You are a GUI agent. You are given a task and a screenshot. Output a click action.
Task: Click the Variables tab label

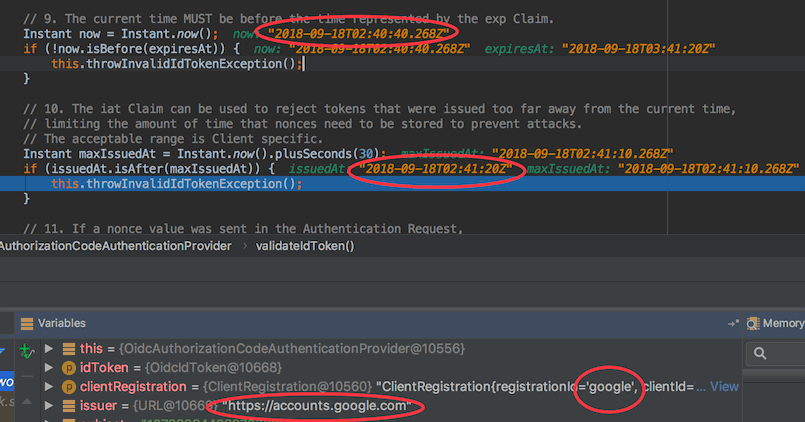tap(61, 323)
